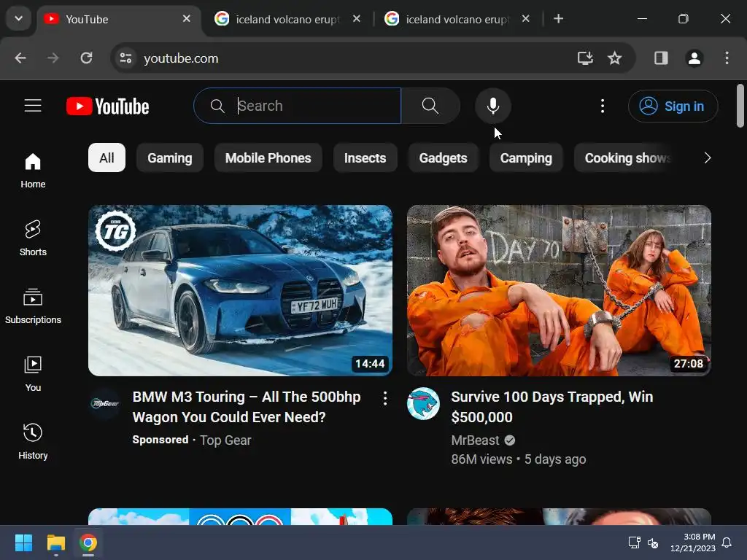Switch to the YouTube tab
The width and height of the screenshot is (747, 560).
click(x=118, y=19)
